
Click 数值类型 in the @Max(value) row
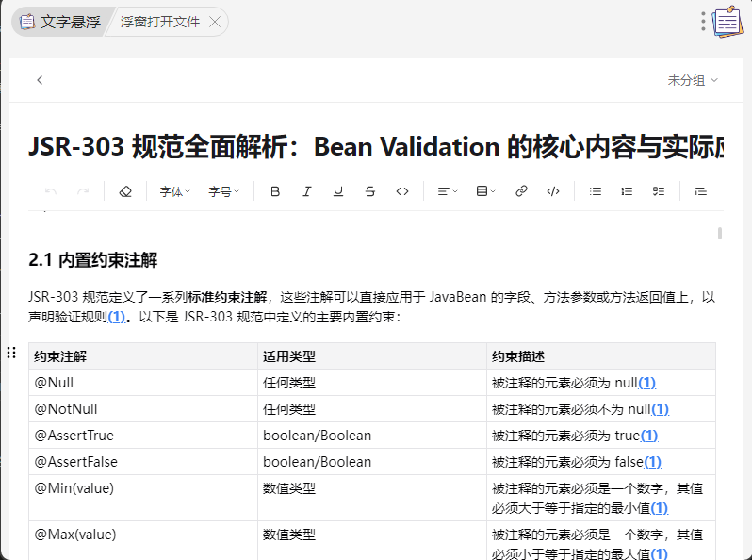coord(289,535)
